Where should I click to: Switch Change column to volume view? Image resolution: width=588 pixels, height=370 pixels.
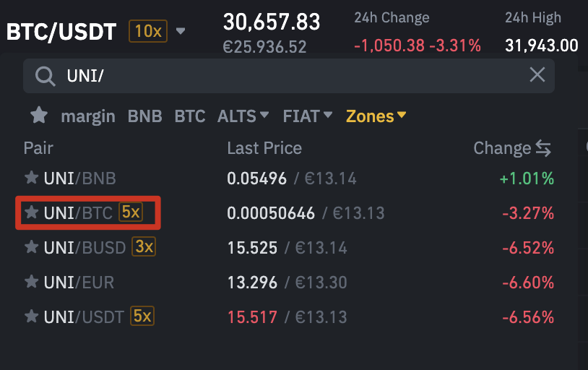[543, 149]
